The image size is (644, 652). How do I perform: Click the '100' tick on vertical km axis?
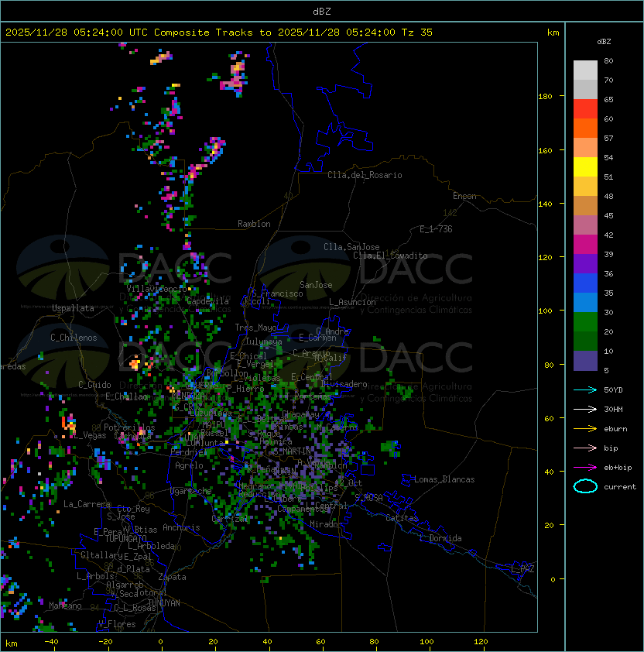point(545,311)
